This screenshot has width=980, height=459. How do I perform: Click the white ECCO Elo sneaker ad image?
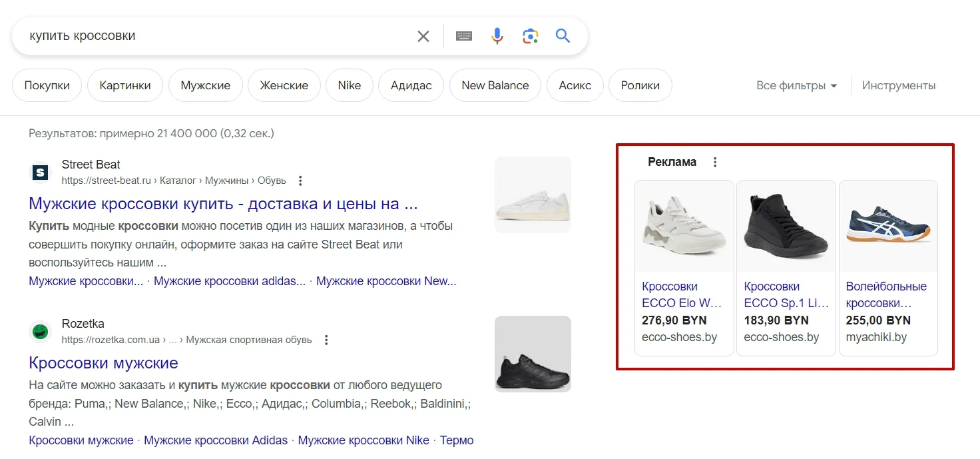click(x=684, y=227)
